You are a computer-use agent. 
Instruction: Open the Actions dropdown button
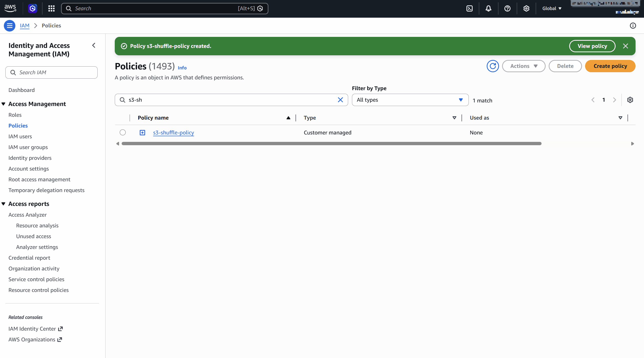pos(524,66)
